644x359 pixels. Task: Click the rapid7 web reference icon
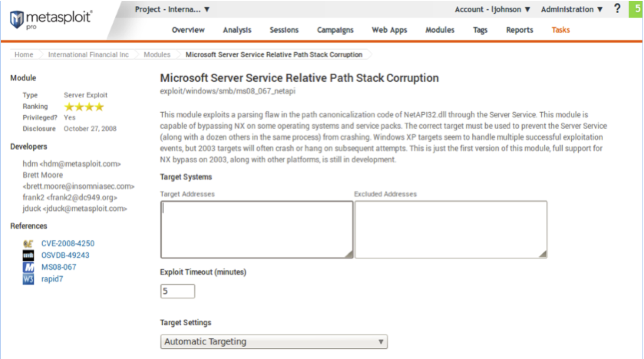point(28,279)
